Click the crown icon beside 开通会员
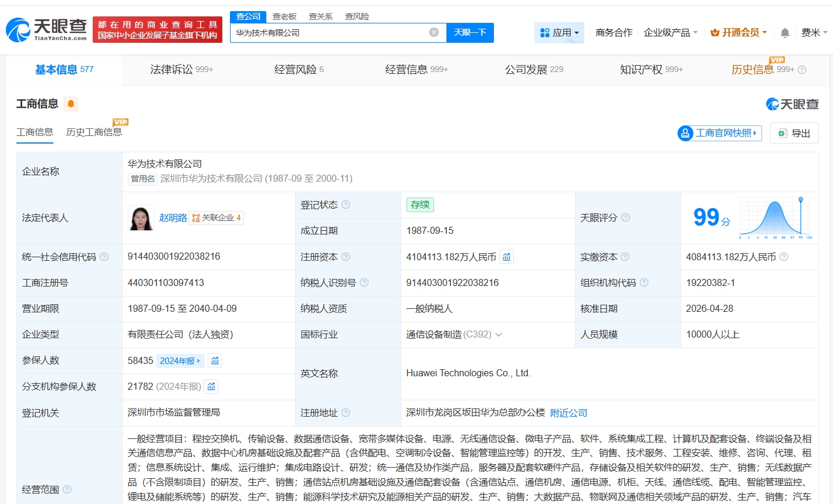Screen dimensions: 833x504 click(x=715, y=33)
